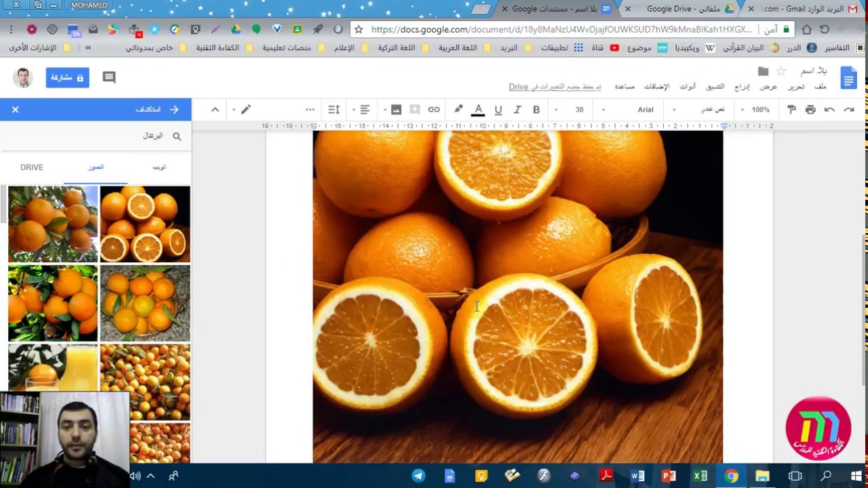
Task: Print the document using printer icon
Action: tap(810, 110)
